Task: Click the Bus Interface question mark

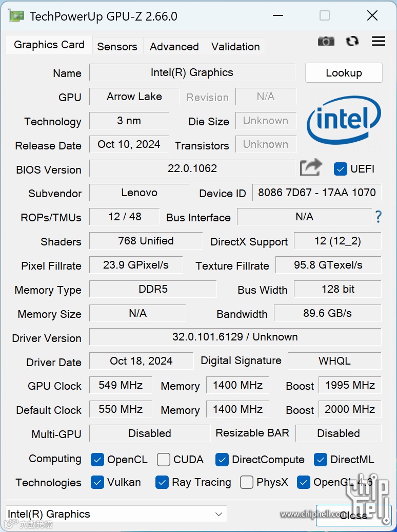Action: point(378,217)
